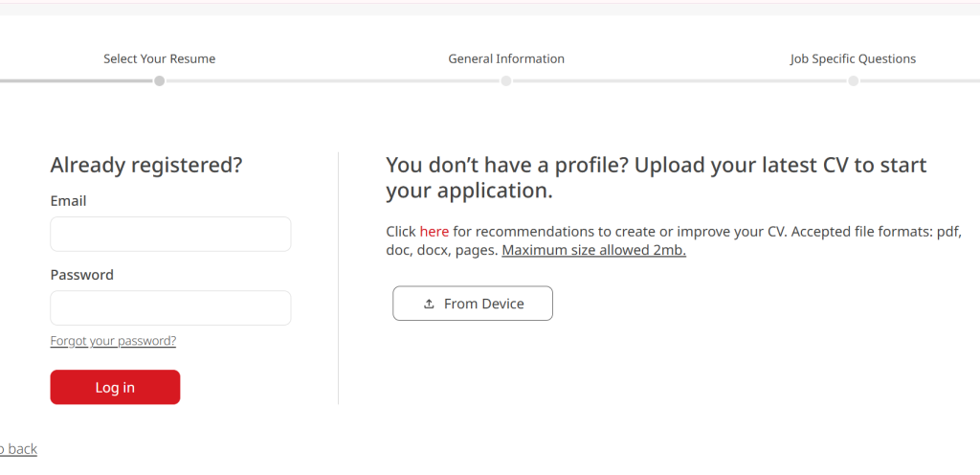Click the Email field label

(68, 201)
